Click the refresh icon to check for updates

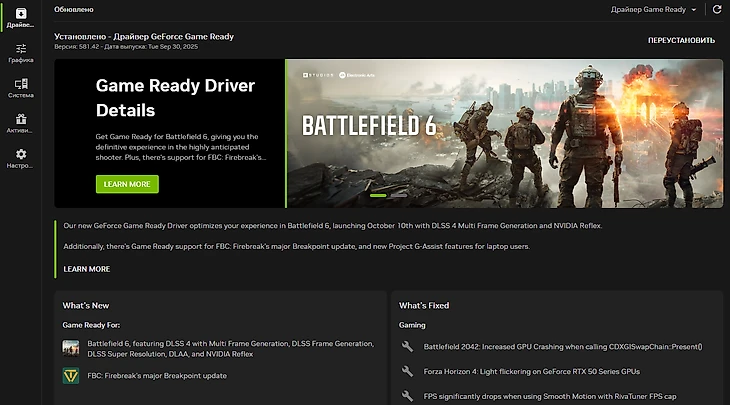pos(716,9)
